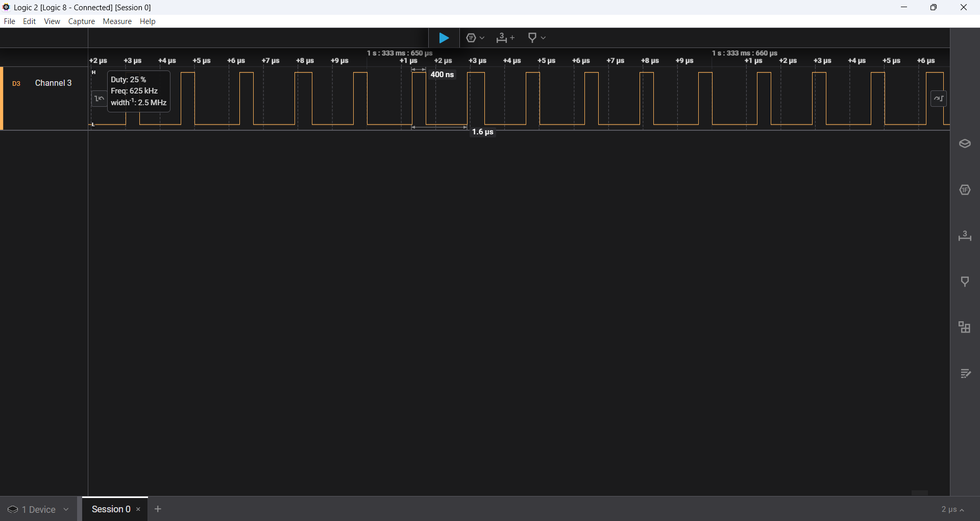Select the Channel 3 label

tap(53, 83)
